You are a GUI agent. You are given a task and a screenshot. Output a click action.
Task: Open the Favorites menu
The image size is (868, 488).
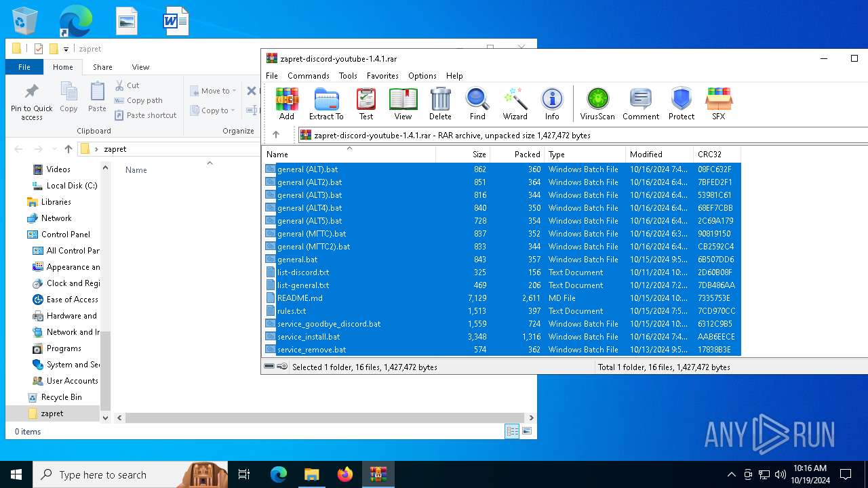[382, 76]
